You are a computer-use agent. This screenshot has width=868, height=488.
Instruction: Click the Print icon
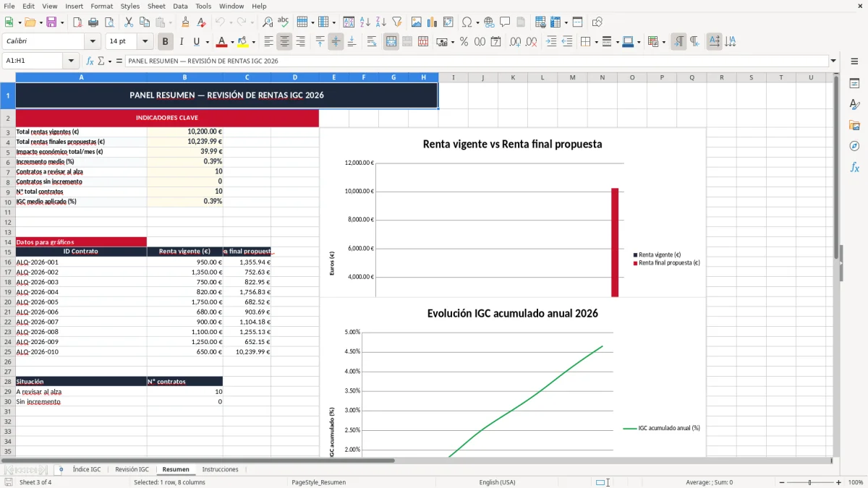tap(93, 22)
